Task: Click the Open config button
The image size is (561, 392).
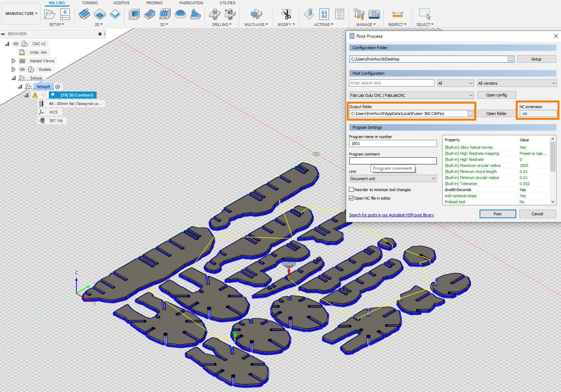Action: click(x=496, y=95)
